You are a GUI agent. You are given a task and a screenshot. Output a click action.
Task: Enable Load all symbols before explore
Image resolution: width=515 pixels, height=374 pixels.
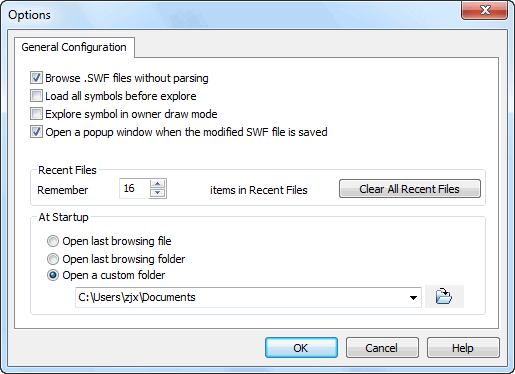[x=36, y=96]
